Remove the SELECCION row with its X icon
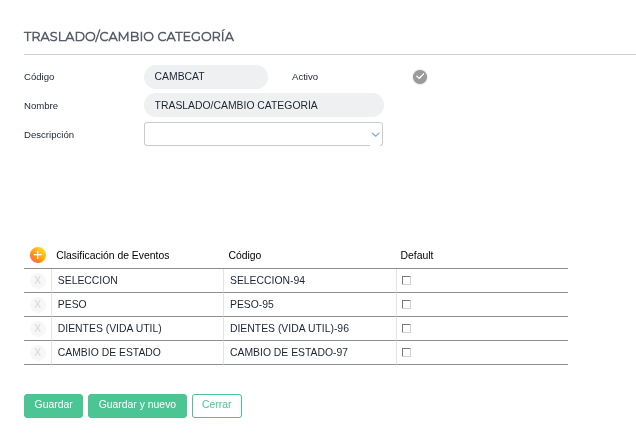 [38, 280]
